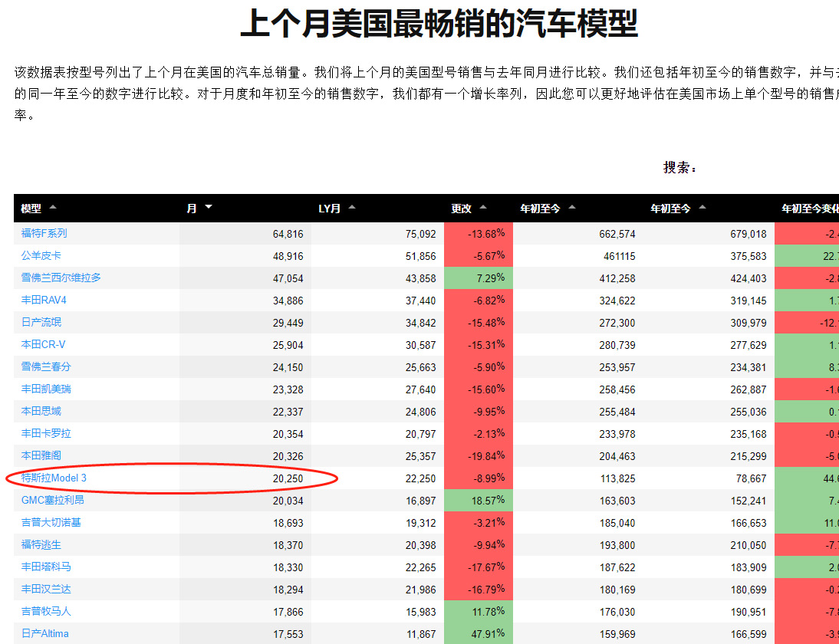
Task: Click the red -13.68% change cell
Action: (479, 234)
